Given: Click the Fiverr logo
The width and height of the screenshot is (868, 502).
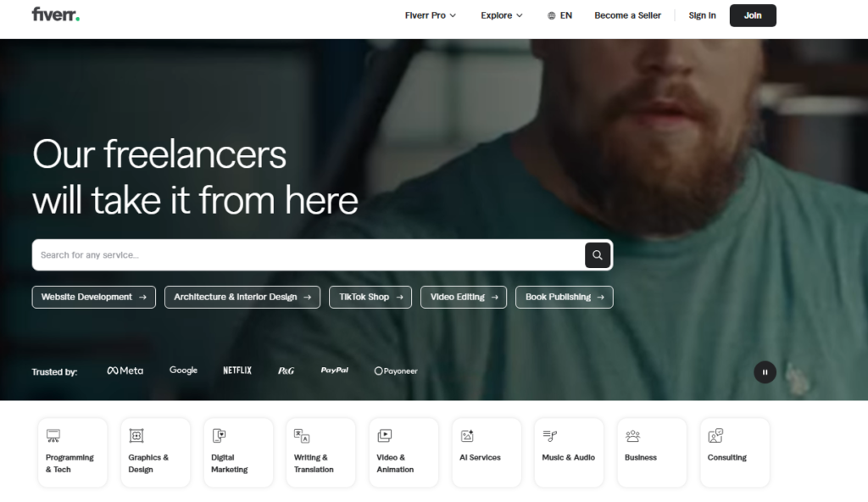Looking at the screenshot, I should click(x=55, y=14).
